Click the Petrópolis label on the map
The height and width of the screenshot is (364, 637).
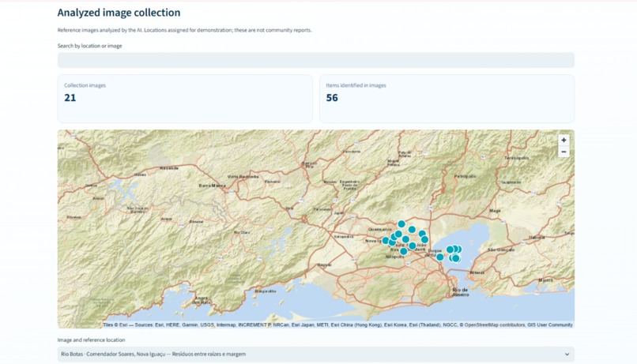[x=465, y=176]
